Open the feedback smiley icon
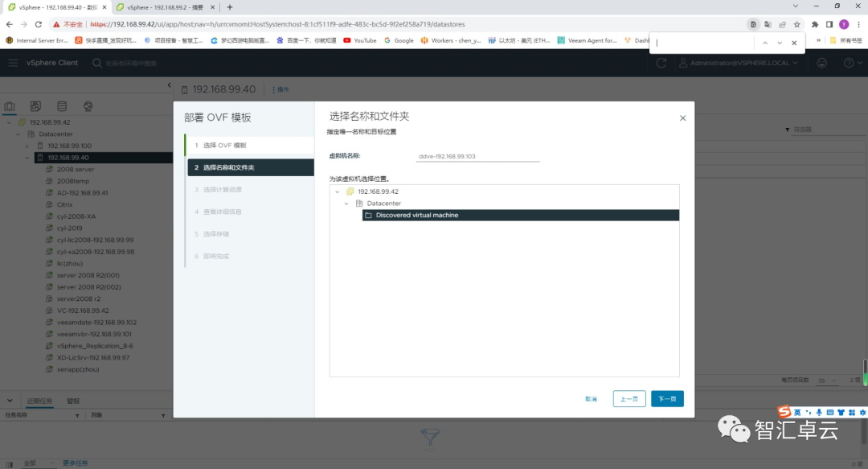This screenshot has width=868, height=469. click(x=822, y=64)
